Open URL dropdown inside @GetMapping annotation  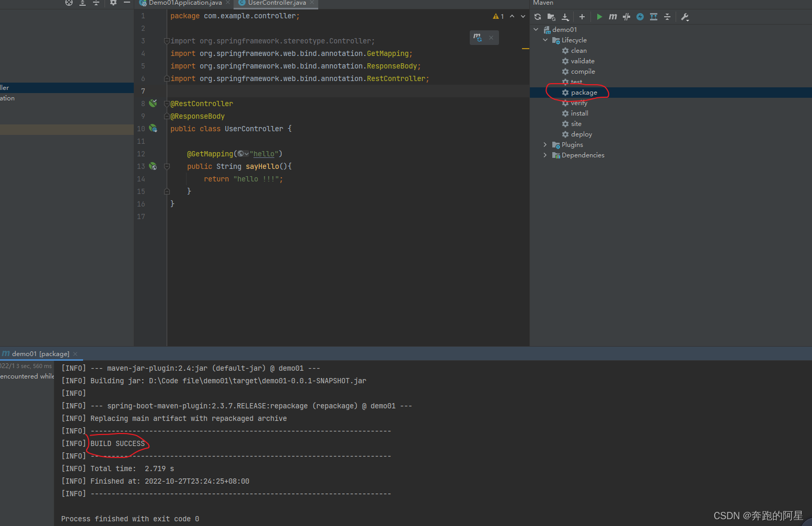(243, 154)
